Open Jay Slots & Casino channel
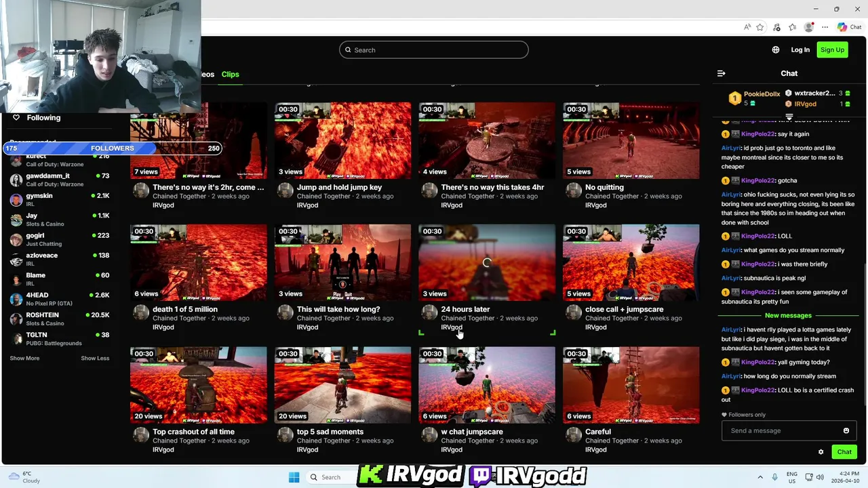 click(x=60, y=220)
